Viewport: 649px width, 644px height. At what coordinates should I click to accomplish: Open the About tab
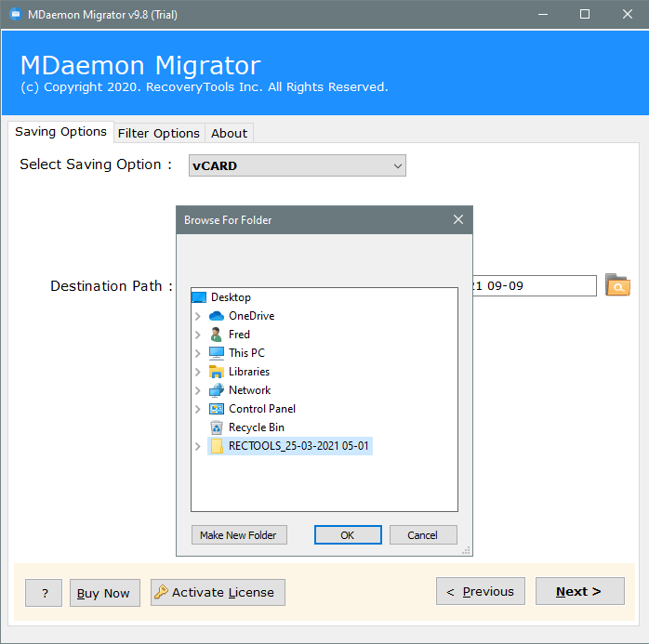point(229,133)
